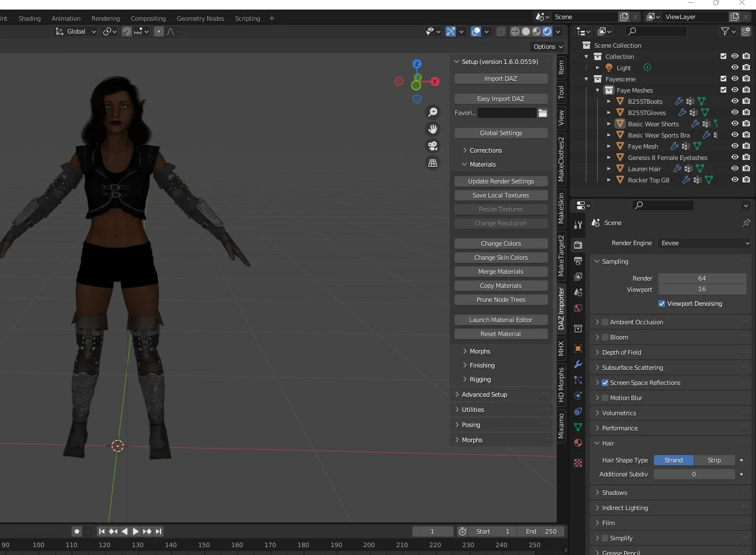This screenshot has height=555, width=756.
Task: Click the pan hand viewport gizmo
Action: [433, 129]
